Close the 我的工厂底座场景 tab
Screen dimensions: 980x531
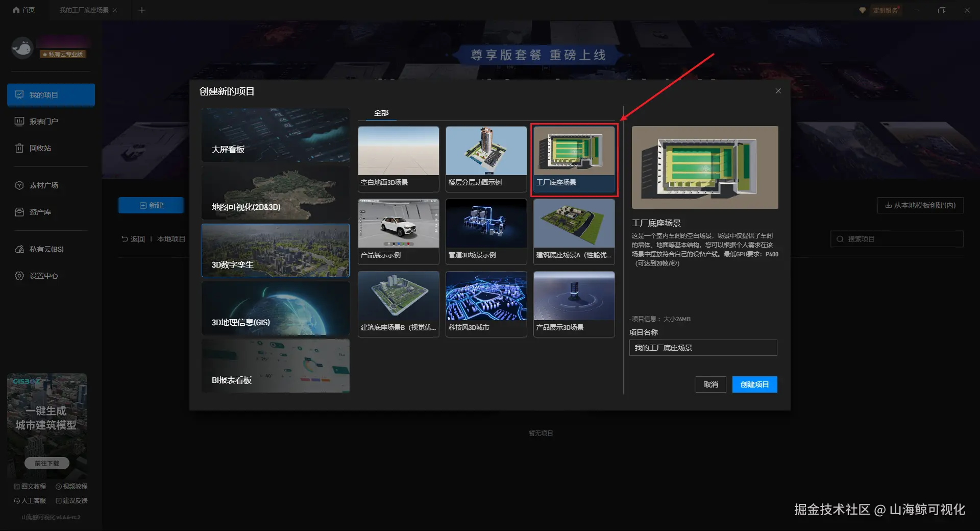[x=115, y=10]
